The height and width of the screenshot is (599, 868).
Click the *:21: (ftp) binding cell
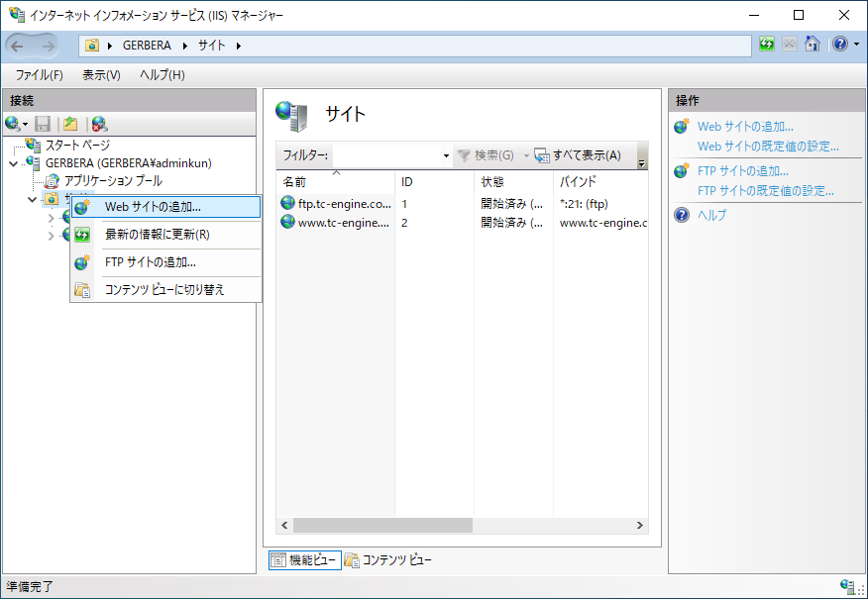point(584,204)
